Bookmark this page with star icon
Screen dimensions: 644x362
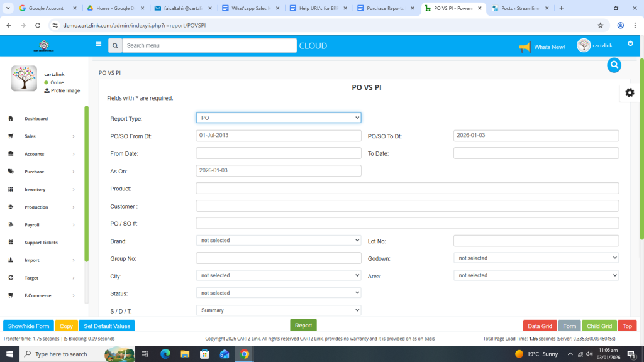601,25
